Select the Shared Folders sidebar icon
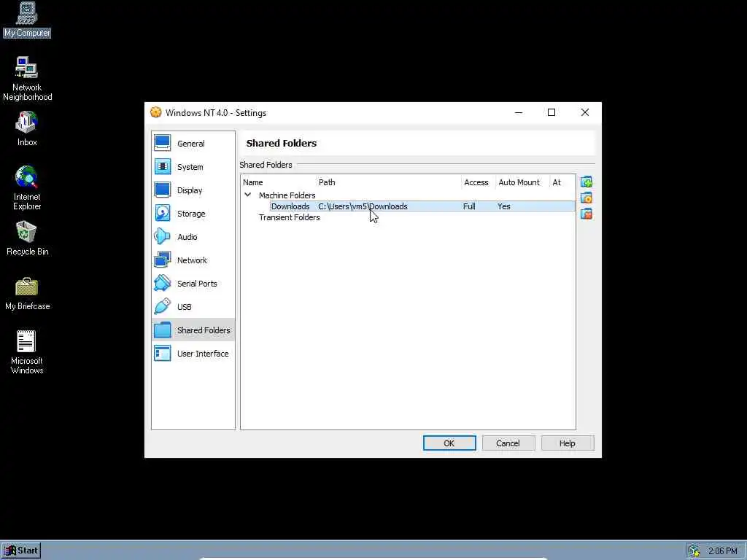The height and width of the screenshot is (560, 747). (x=163, y=330)
